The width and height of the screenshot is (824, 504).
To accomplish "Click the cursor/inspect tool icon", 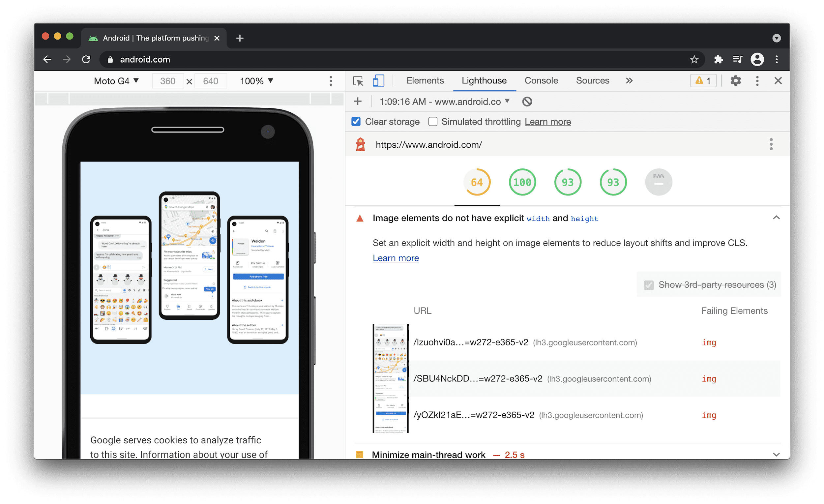I will (358, 81).
